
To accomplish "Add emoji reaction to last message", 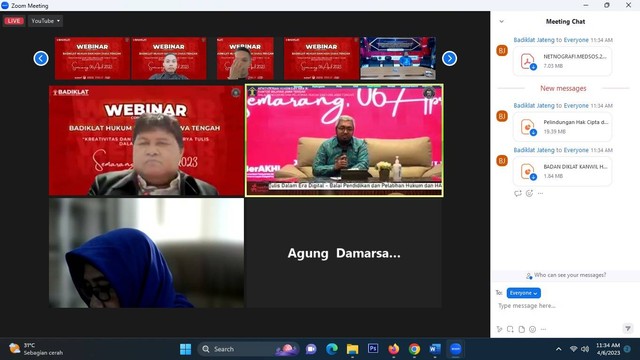I will tap(529, 193).
